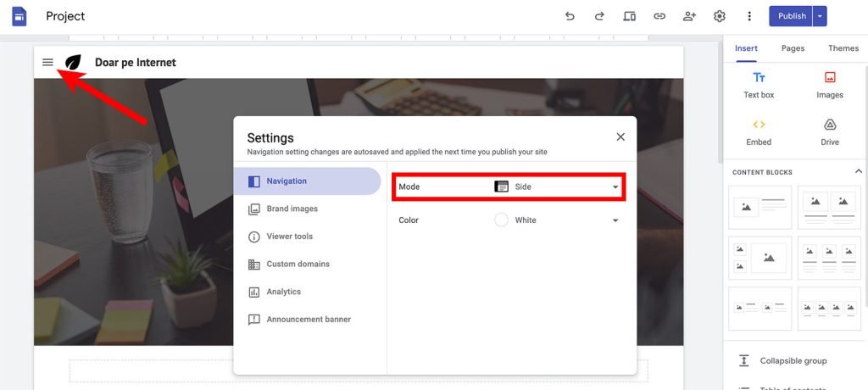Screen dimensions: 868x390
Task: Click the undo arrow icon
Action: click(x=570, y=16)
